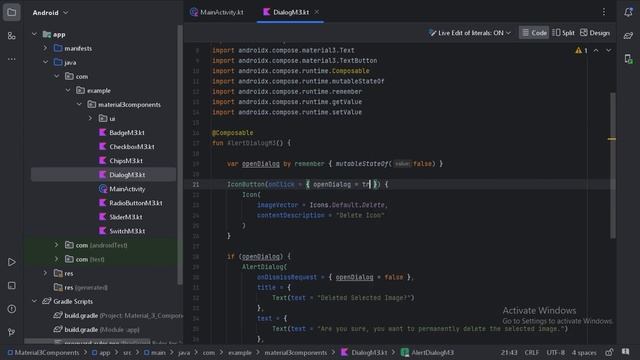Click '4 spaces' indent setting

584,353
